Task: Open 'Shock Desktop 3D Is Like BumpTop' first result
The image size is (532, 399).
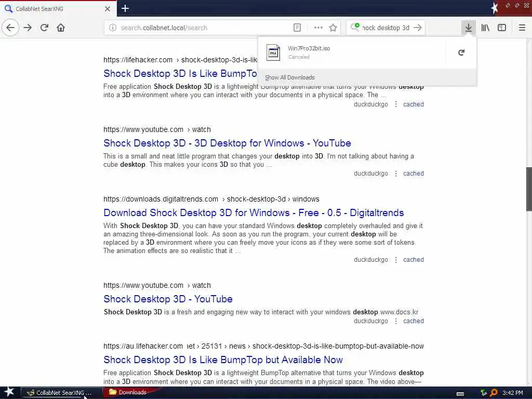Action: (x=180, y=73)
